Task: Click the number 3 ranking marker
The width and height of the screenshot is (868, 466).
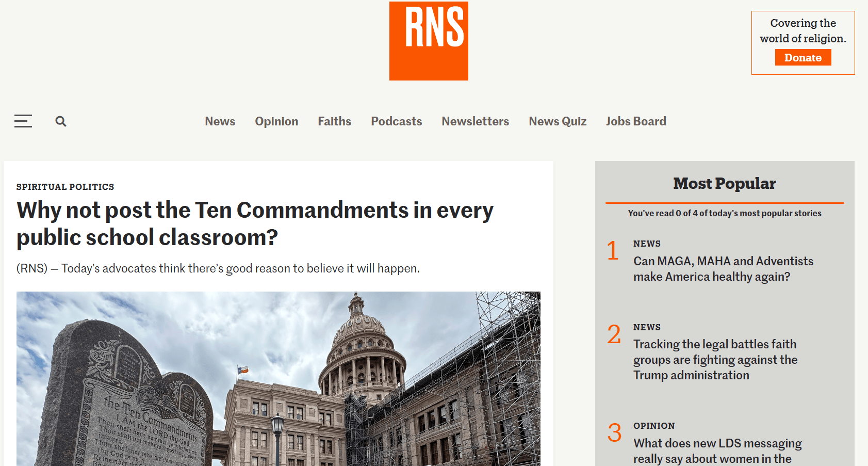Action: [614, 432]
